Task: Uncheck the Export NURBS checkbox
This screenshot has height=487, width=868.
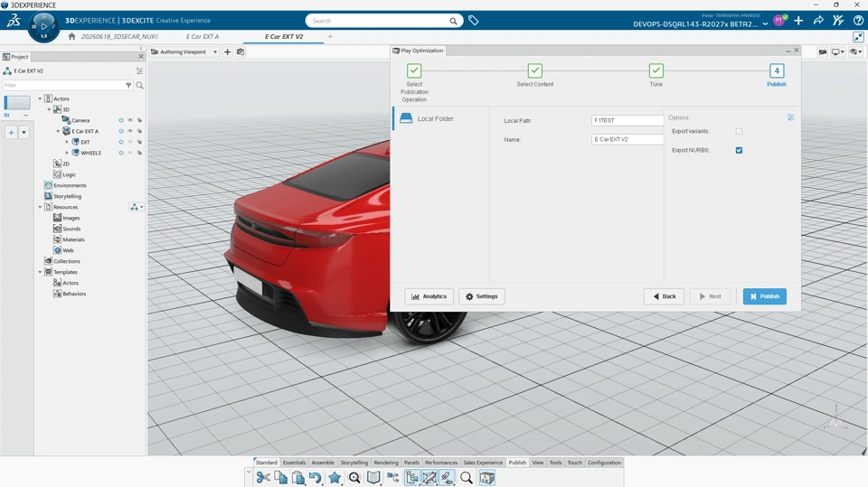Action: pyautogui.click(x=739, y=150)
